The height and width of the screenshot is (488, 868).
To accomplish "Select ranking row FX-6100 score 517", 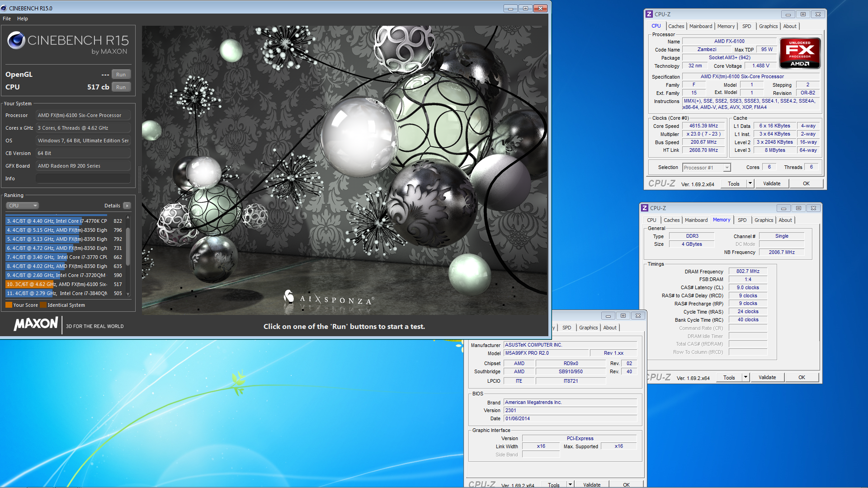I will coord(65,284).
